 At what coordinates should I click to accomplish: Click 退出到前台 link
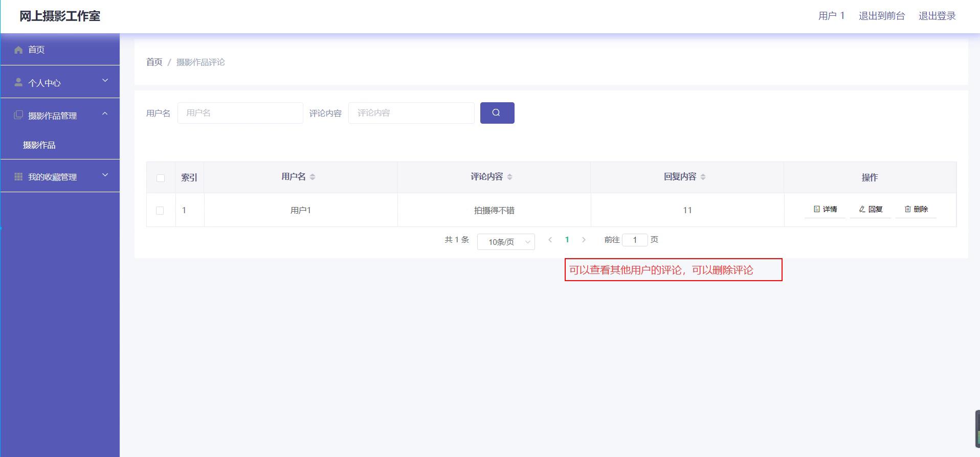881,16
